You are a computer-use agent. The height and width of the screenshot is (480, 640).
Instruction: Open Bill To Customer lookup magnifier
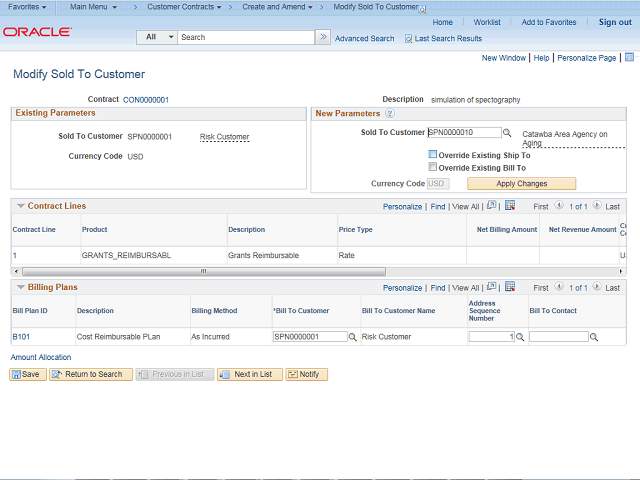tap(353, 337)
